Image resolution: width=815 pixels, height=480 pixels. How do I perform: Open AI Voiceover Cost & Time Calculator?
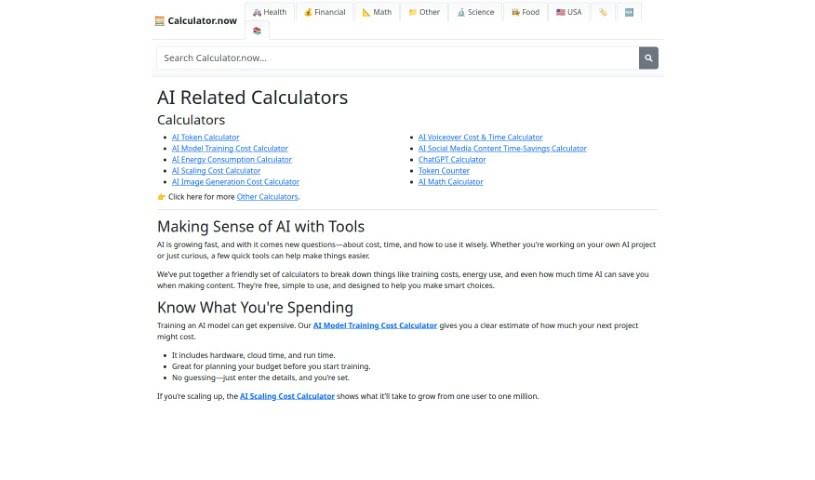480,137
